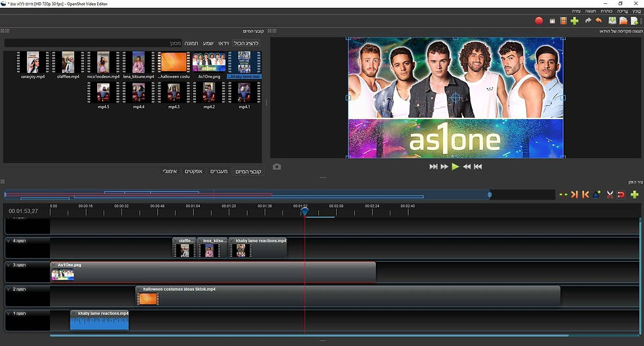Select saraxjoy.mp4 file thumbnail

33,62
